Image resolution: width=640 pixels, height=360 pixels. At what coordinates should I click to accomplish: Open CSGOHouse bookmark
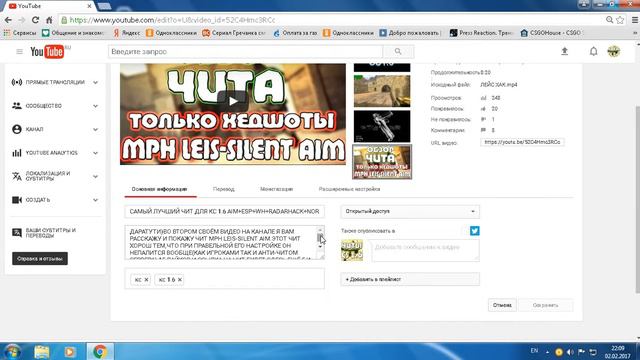click(x=551, y=33)
